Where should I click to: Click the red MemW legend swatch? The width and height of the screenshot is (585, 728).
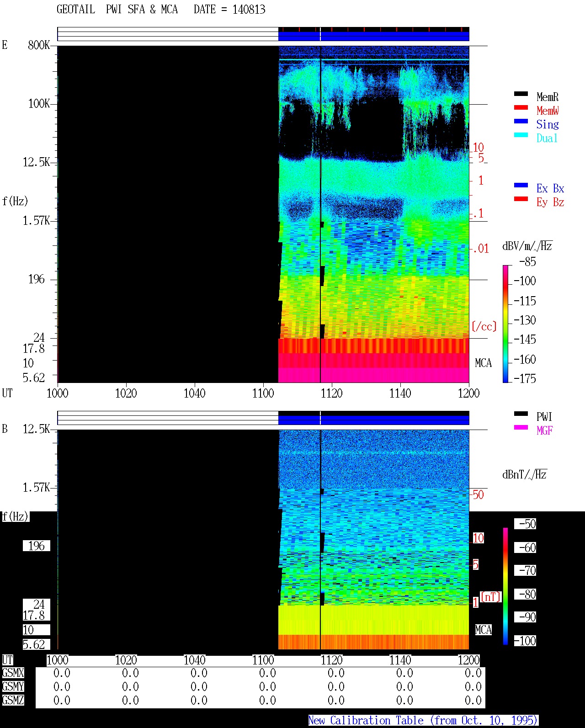[521, 108]
